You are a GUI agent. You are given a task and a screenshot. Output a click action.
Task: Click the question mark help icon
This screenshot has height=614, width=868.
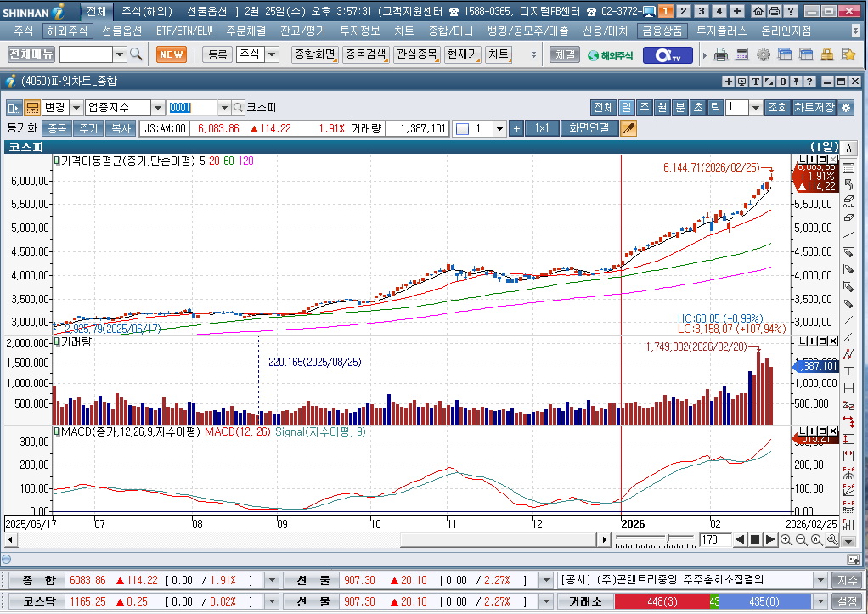791,11
